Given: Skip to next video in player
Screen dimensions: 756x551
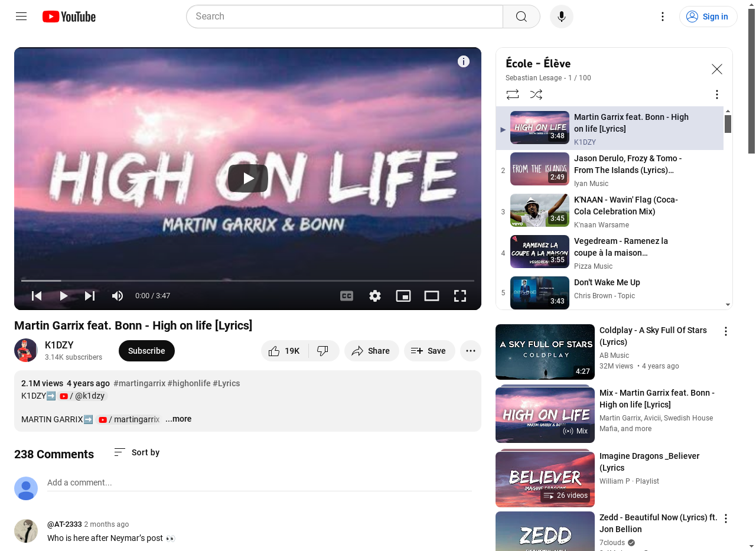Looking at the screenshot, I should point(90,296).
